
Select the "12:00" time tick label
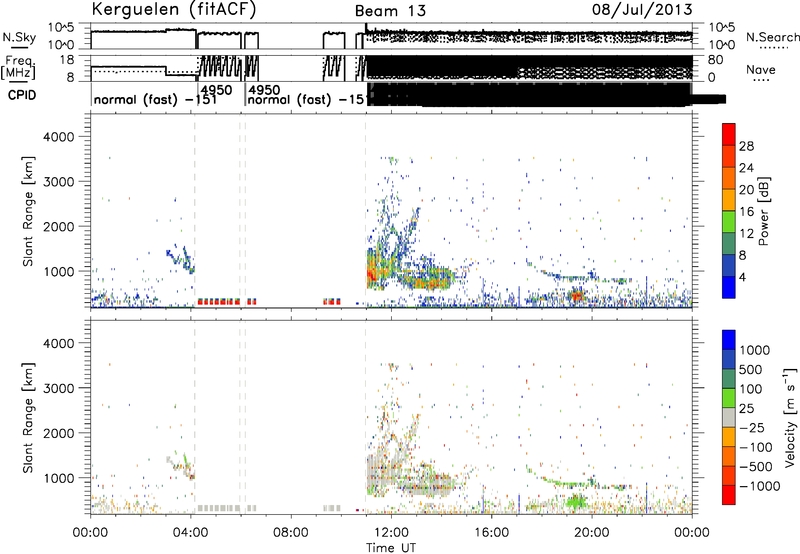(x=391, y=533)
